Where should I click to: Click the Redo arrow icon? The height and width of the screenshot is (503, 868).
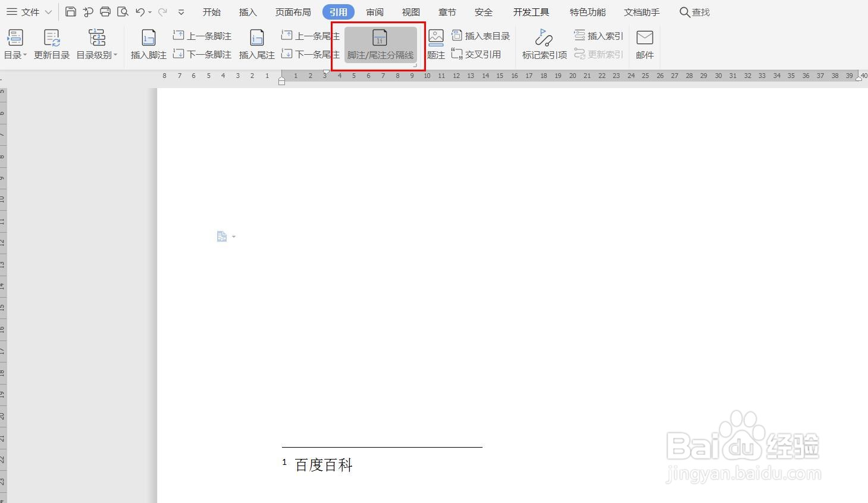click(162, 12)
